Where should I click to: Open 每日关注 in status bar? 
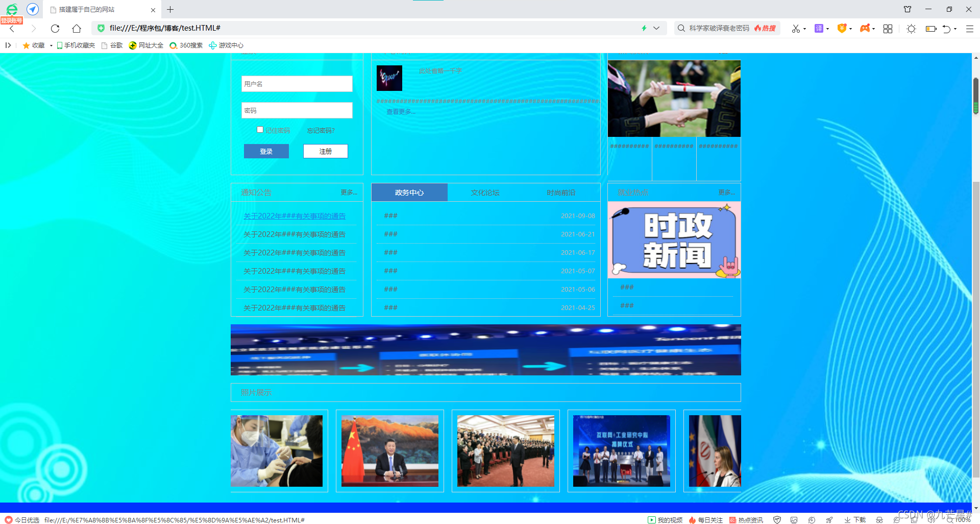click(x=706, y=520)
